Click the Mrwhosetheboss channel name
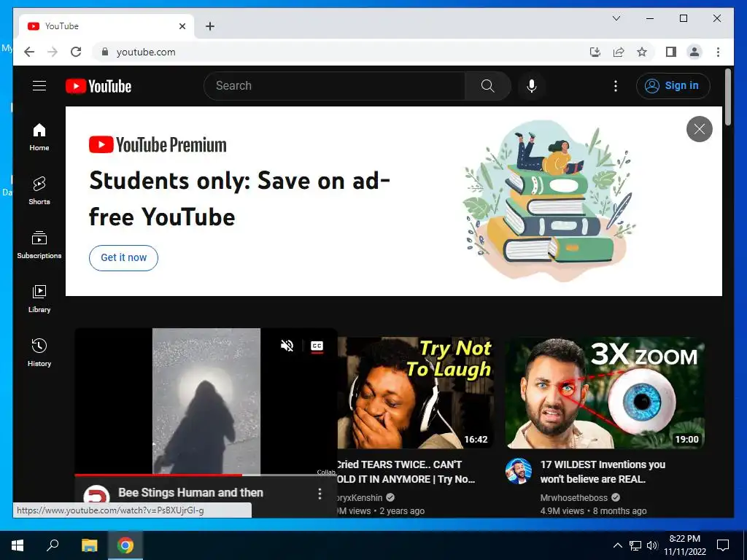This screenshot has width=747, height=560. click(573, 497)
